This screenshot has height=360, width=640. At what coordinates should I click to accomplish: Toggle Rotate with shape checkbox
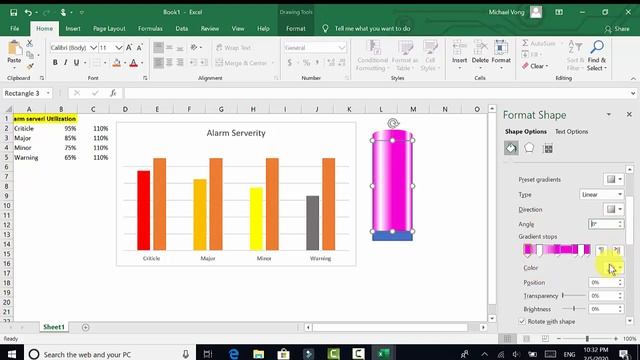coord(522,322)
